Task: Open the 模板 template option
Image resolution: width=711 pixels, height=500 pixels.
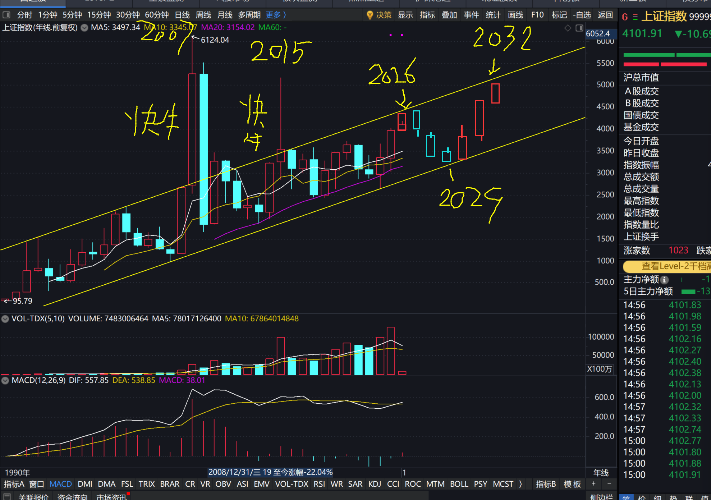Action: (572, 484)
